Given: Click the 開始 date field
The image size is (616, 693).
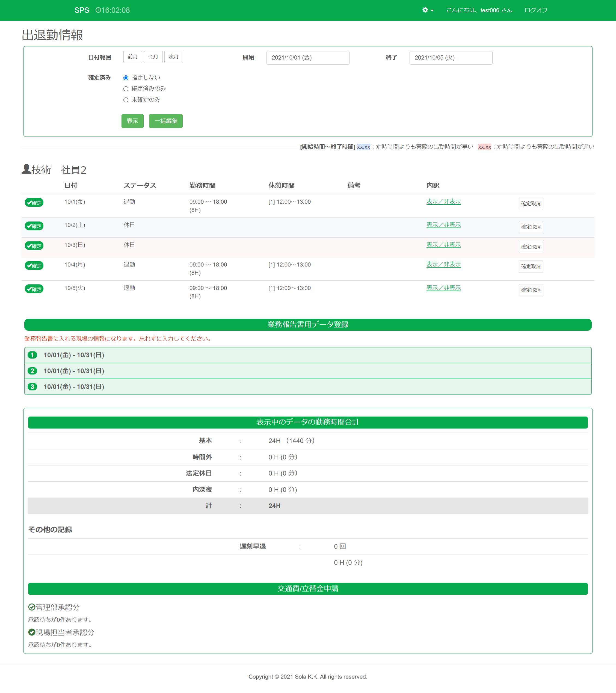Looking at the screenshot, I should (x=307, y=58).
